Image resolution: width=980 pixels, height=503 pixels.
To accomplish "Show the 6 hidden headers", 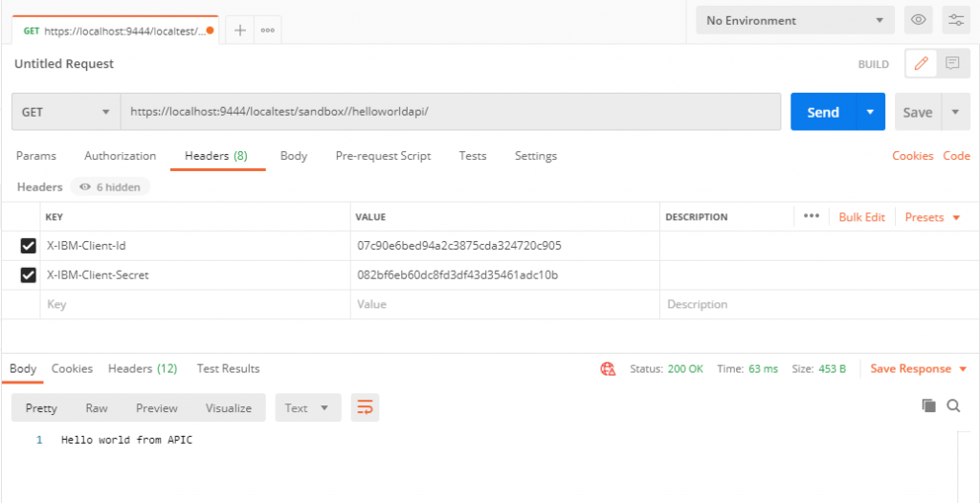I will pos(110,187).
